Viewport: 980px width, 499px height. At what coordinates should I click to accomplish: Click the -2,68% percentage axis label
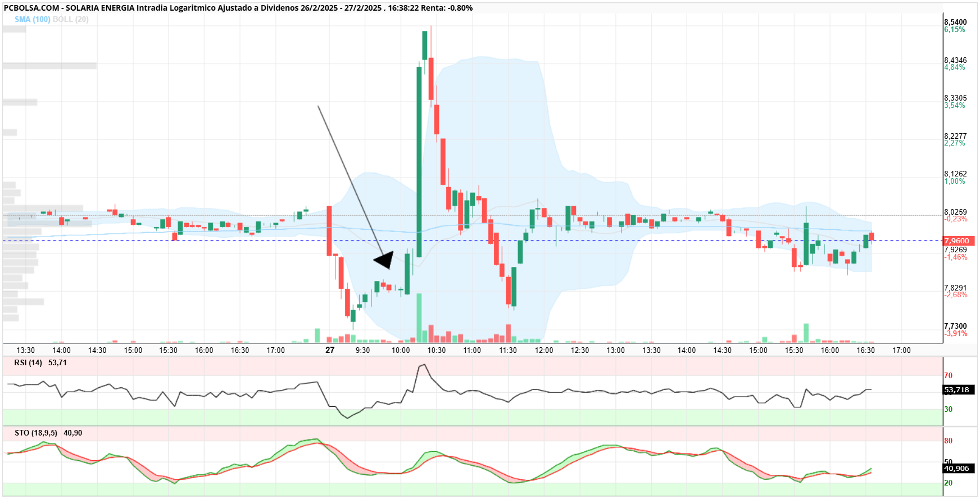[x=956, y=294]
